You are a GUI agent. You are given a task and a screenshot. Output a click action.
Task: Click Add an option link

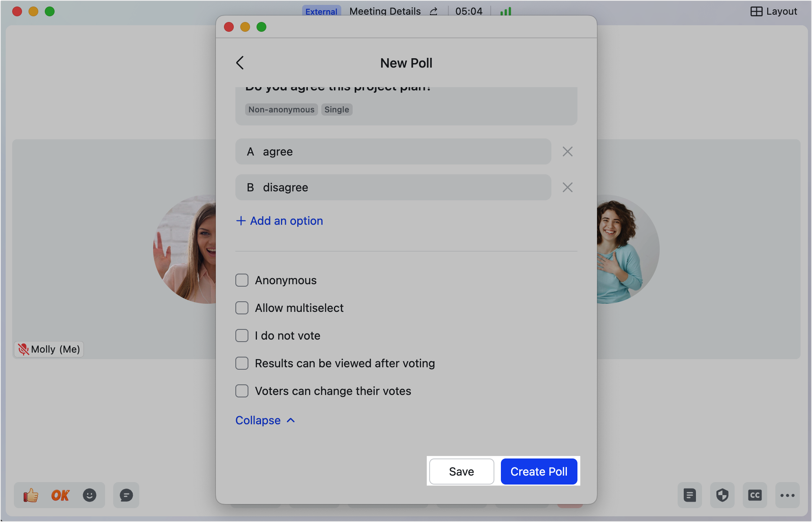280,221
